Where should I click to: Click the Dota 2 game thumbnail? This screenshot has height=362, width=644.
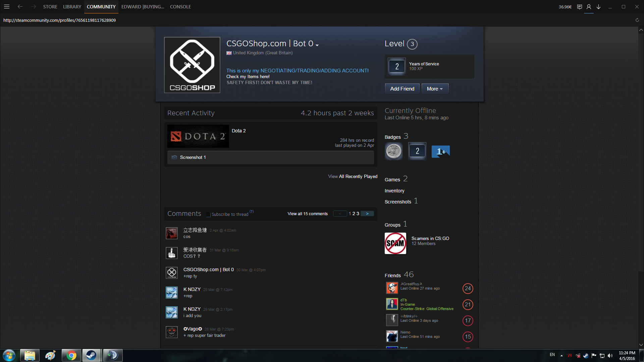198,136
